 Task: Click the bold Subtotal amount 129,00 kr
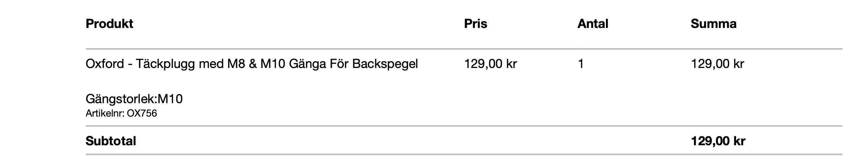click(x=718, y=141)
